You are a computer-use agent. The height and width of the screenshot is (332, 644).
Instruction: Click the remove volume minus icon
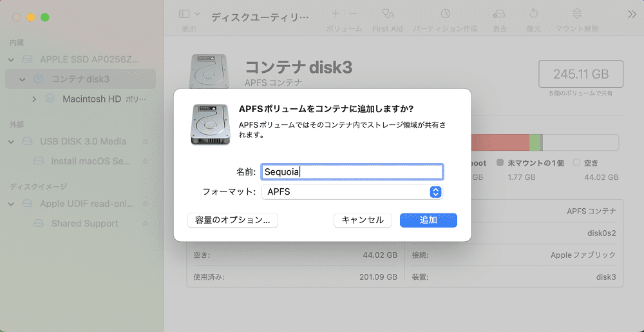(x=353, y=14)
